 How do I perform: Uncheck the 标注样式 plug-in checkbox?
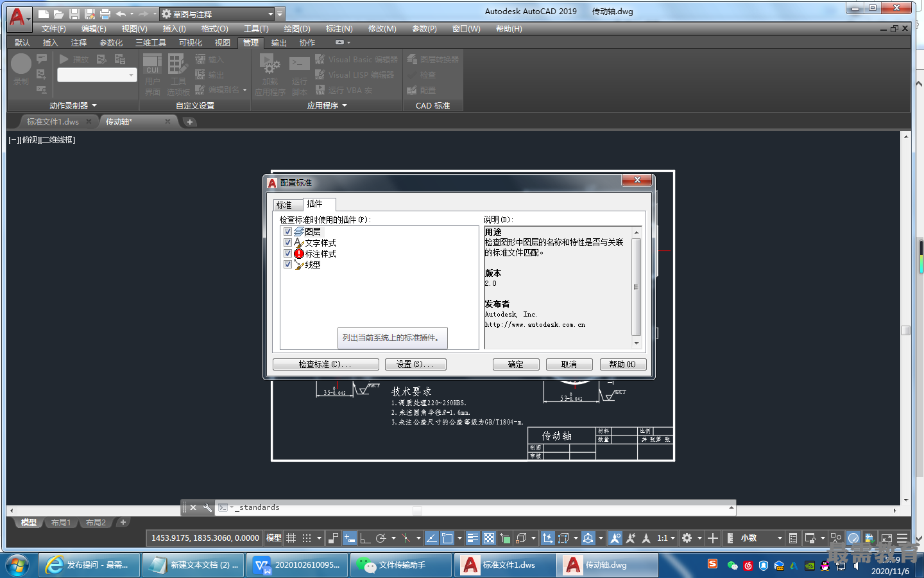coord(287,254)
